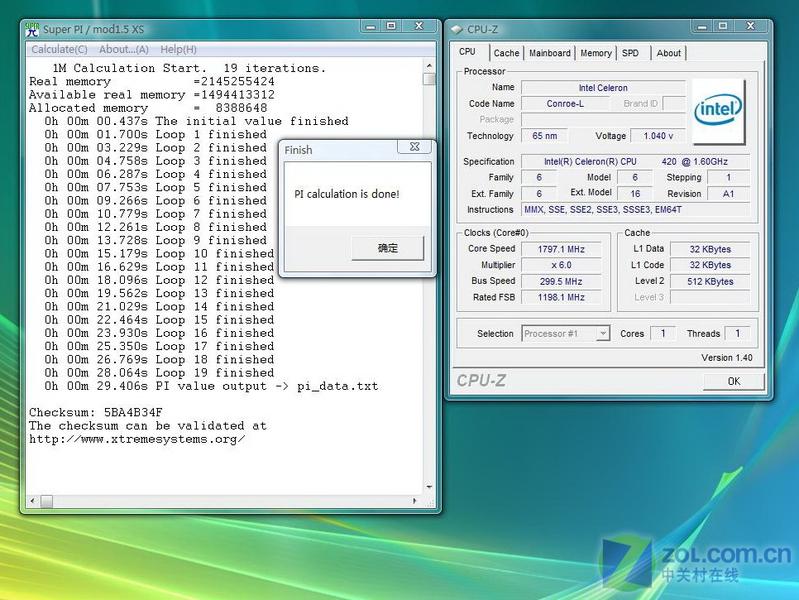
Task: Click the 1M Calculation Start line
Action: [x=189, y=68]
